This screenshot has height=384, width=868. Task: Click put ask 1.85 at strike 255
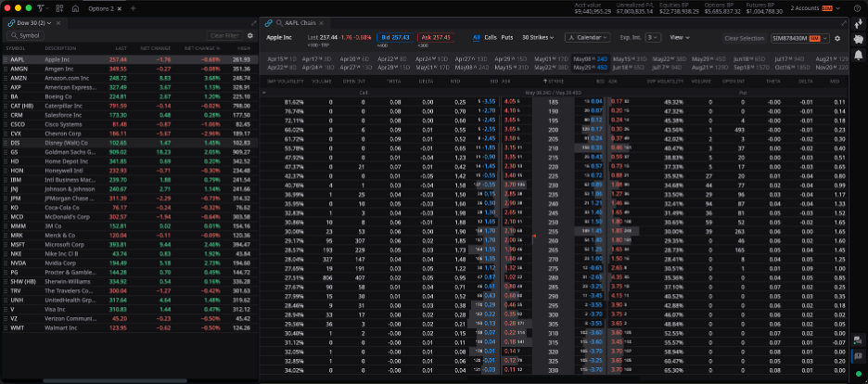[x=617, y=231]
